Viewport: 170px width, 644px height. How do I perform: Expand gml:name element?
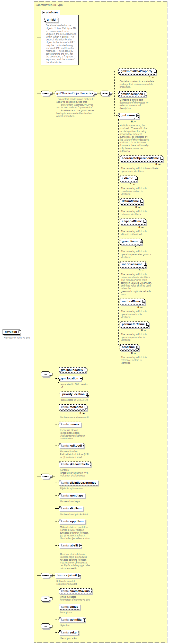pyautogui.click(x=138, y=115)
